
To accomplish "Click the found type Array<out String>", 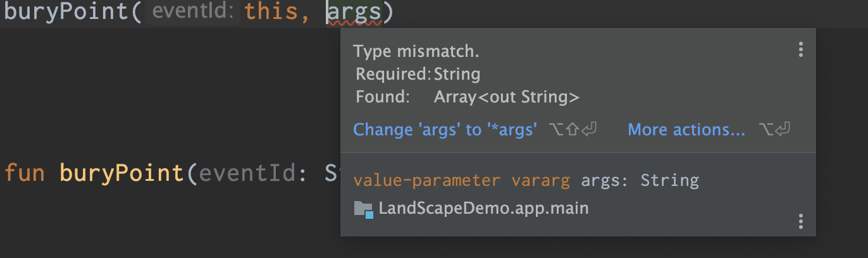I will 506,97.
